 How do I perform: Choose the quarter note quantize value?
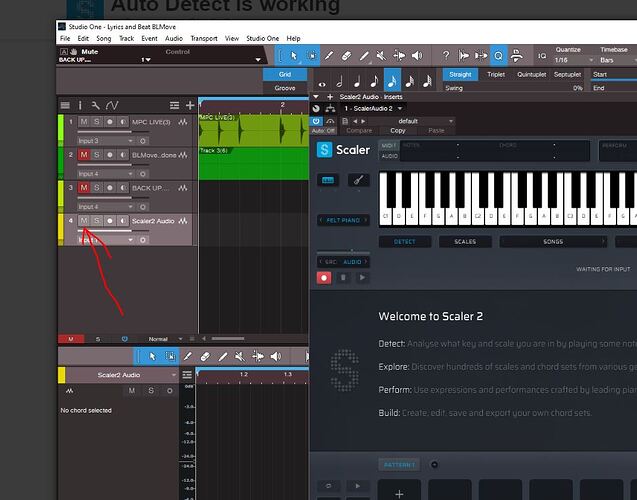tap(357, 82)
